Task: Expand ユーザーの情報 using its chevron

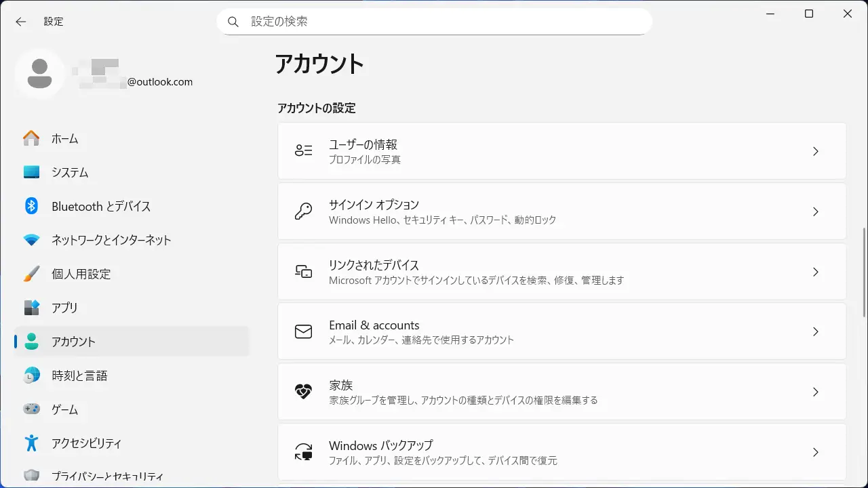Action: point(816,151)
